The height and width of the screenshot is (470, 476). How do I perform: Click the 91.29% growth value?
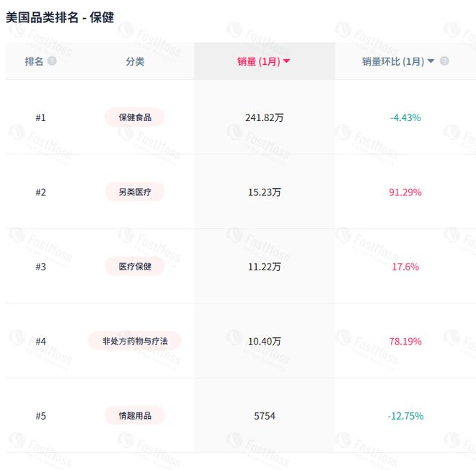[x=405, y=192]
